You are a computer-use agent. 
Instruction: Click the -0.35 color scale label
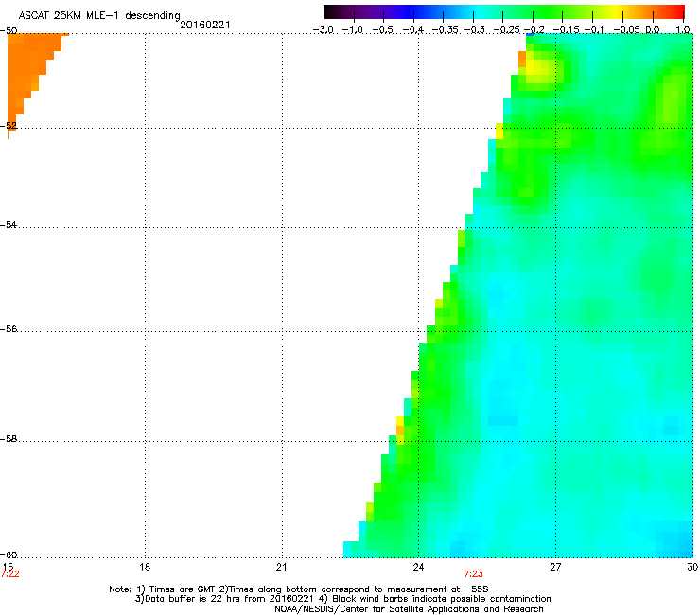[x=445, y=30]
